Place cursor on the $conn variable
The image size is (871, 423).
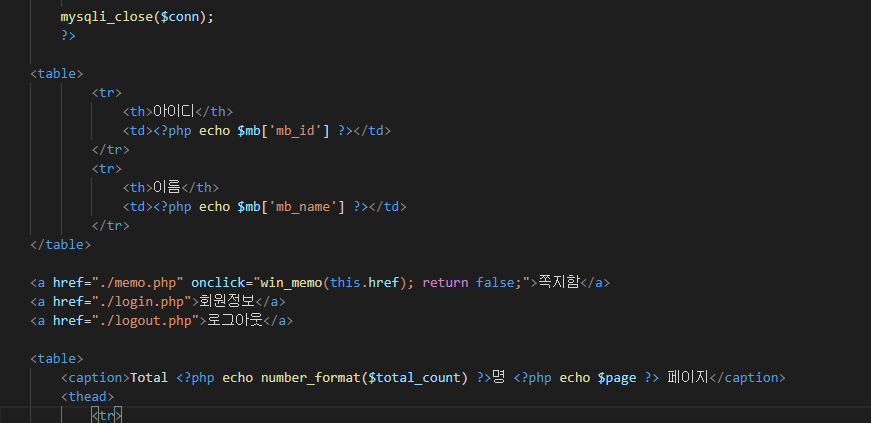(179, 17)
